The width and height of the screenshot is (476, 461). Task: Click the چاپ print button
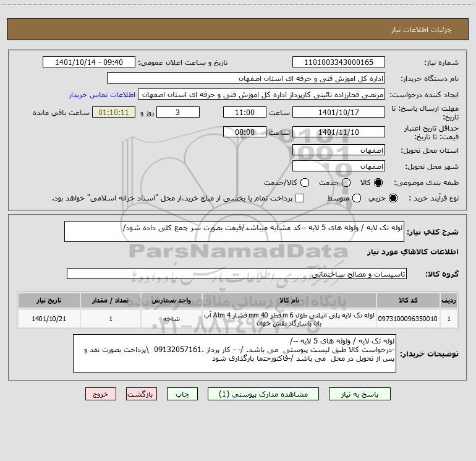[182, 394]
